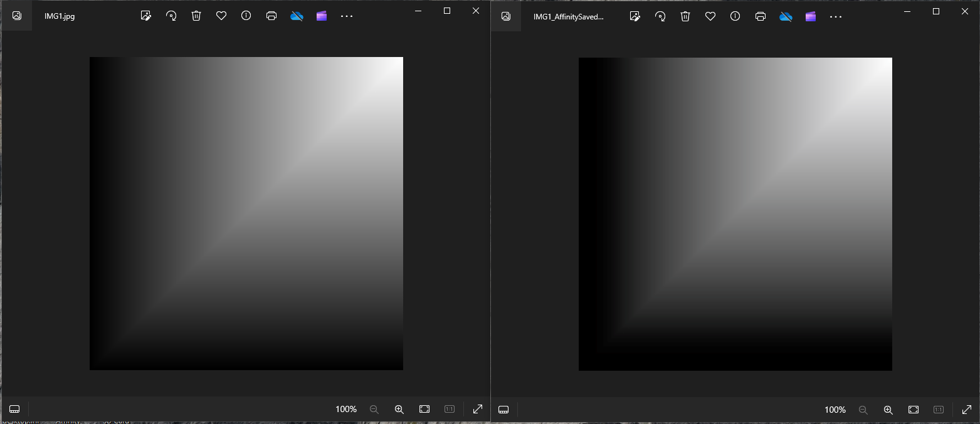This screenshot has width=980, height=424.
Task: Click the Photos app icon in IMG1.jpg window
Action: tap(17, 16)
